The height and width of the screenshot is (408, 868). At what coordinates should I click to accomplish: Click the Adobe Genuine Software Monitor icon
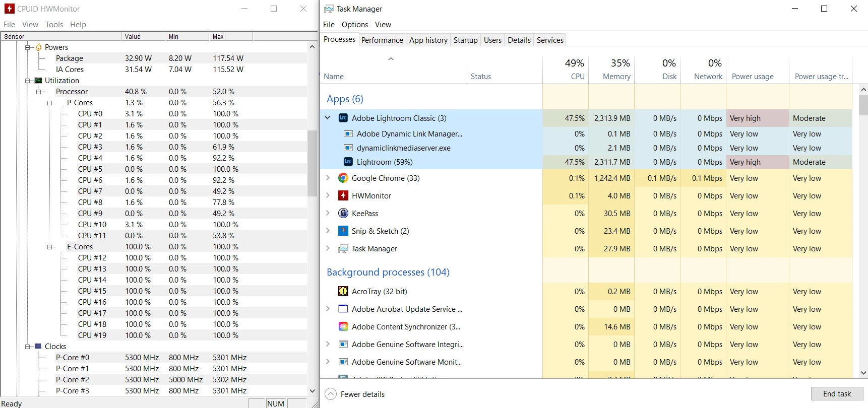pos(343,362)
